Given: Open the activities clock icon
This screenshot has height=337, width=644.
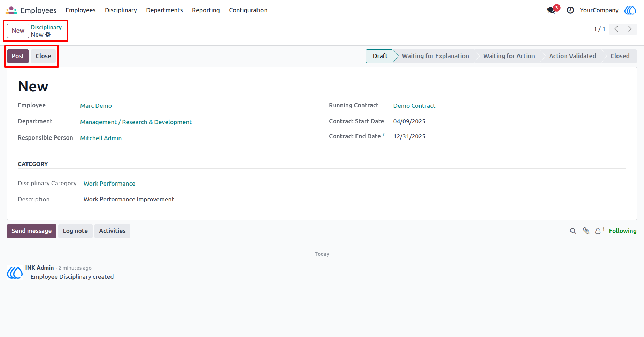Looking at the screenshot, I should (570, 10).
